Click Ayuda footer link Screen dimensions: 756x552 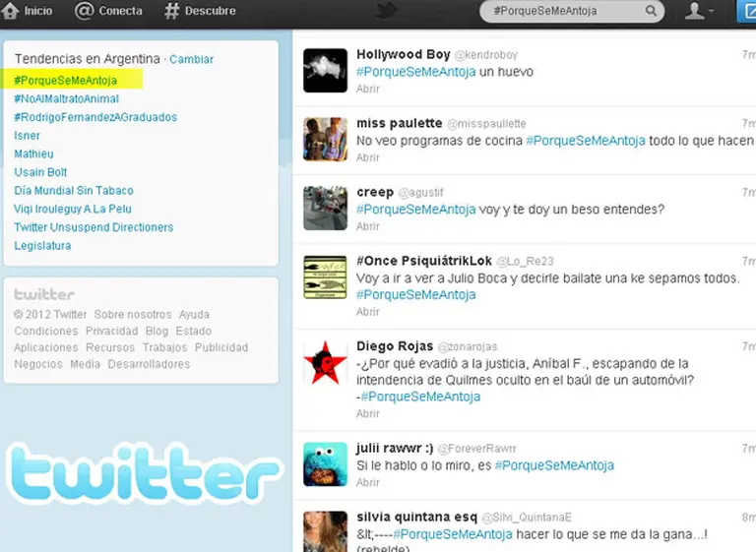(x=194, y=314)
